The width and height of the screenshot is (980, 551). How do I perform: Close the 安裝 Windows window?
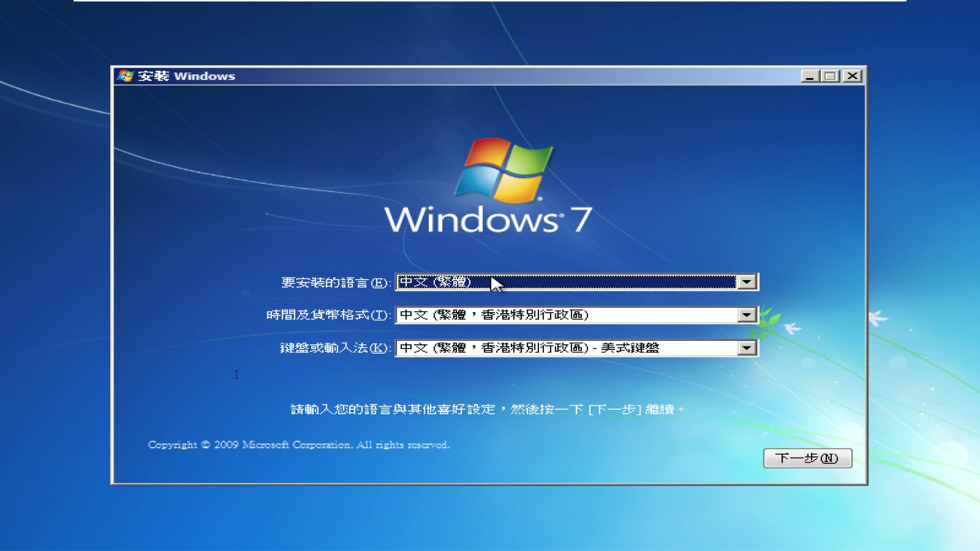pyautogui.click(x=852, y=76)
